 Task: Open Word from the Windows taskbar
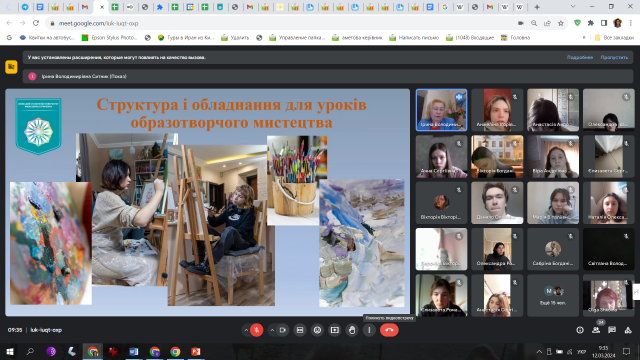[x=133, y=351]
